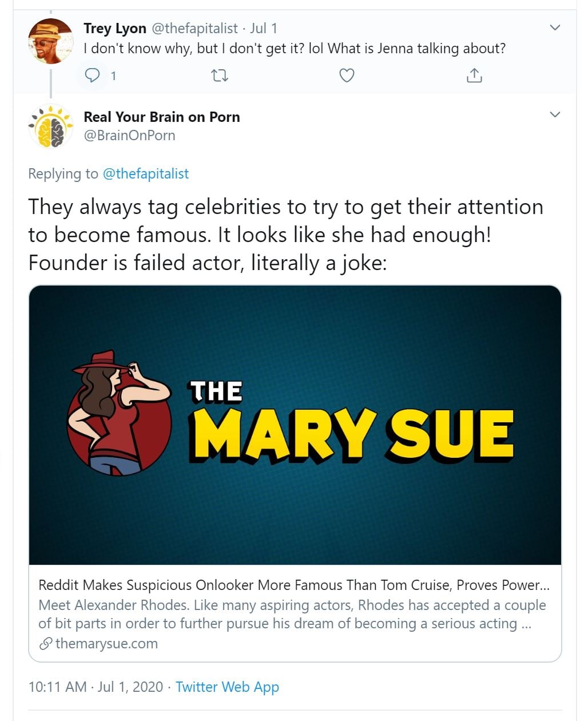Like Trey Lyon's tweet with heart icon

[x=347, y=76]
